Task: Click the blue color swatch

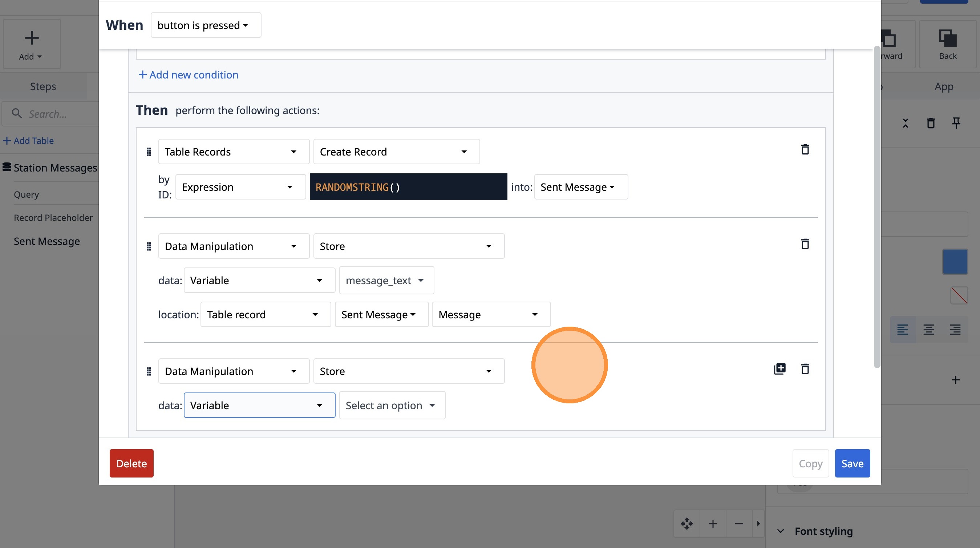Action: [x=955, y=262]
